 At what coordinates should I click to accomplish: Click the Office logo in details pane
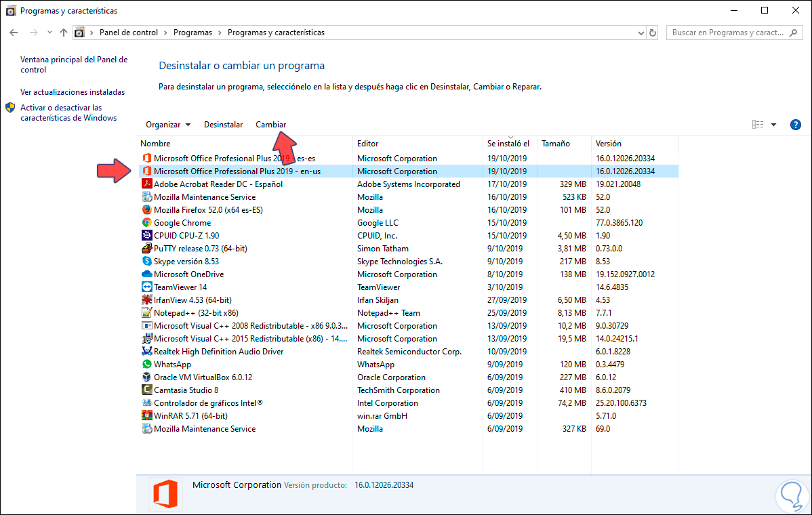(x=165, y=494)
